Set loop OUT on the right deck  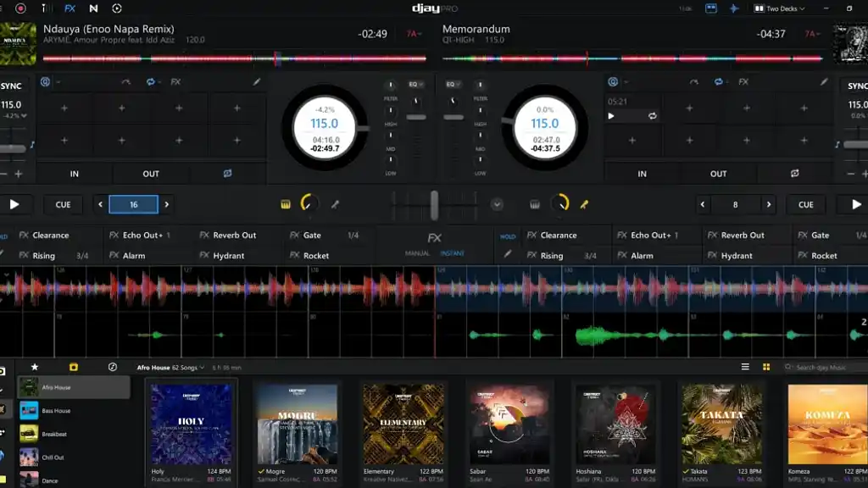(718, 174)
